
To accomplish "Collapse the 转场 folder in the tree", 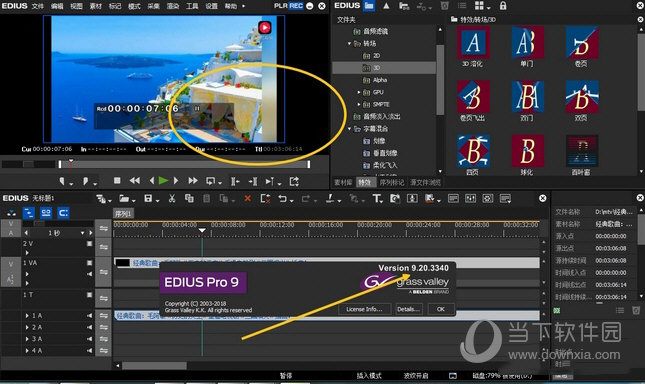I will (349, 44).
